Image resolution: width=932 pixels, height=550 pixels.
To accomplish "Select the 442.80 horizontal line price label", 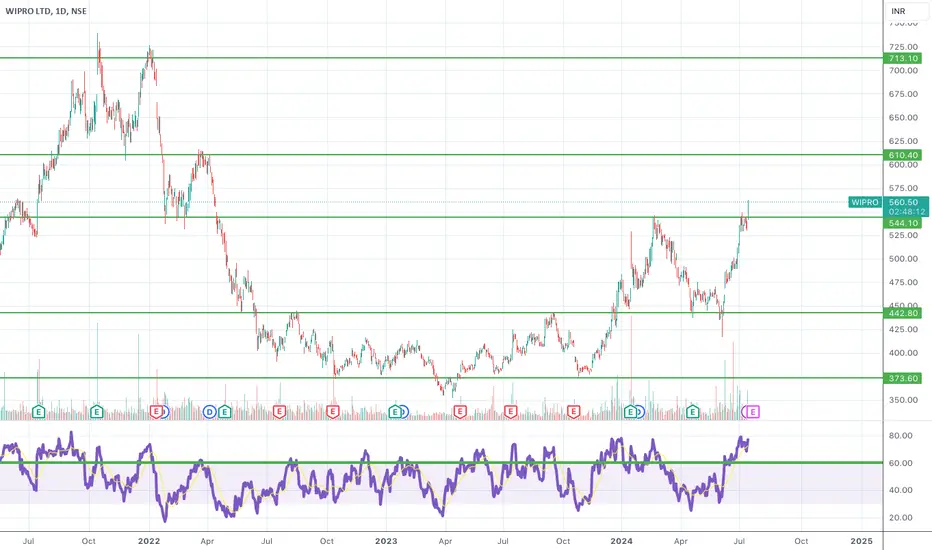I will tap(903, 313).
